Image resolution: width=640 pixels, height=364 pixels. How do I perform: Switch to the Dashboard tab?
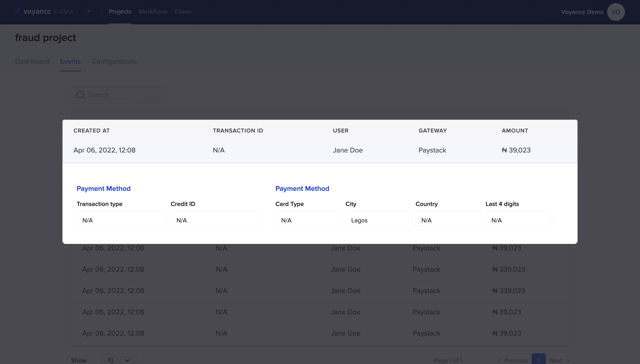pyautogui.click(x=32, y=61)
